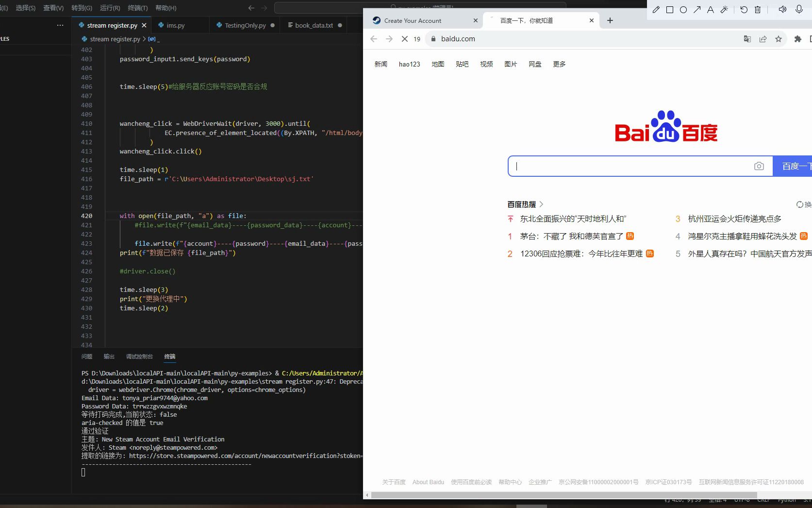Screen dimensions: 812x508
Task: Toggle the speaker sound icon
Action: 782,10
